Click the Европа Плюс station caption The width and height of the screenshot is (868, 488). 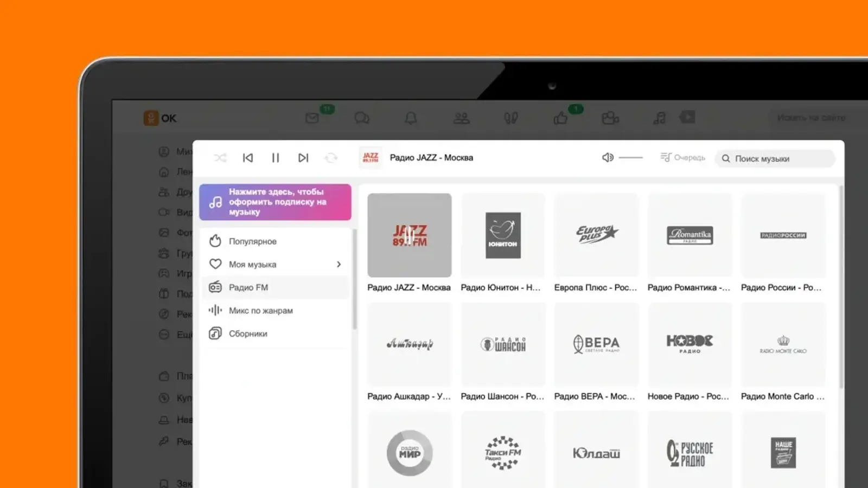click(x=596, y=287)
